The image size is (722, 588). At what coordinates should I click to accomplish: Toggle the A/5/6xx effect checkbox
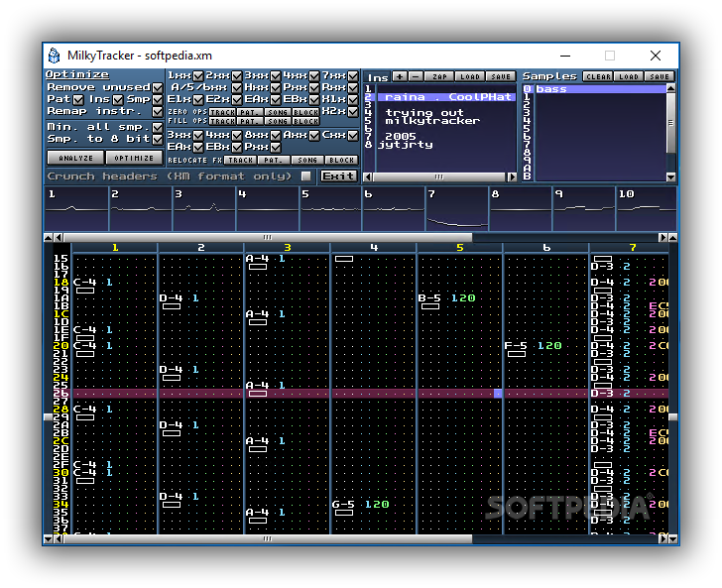[x=237, y=87]
